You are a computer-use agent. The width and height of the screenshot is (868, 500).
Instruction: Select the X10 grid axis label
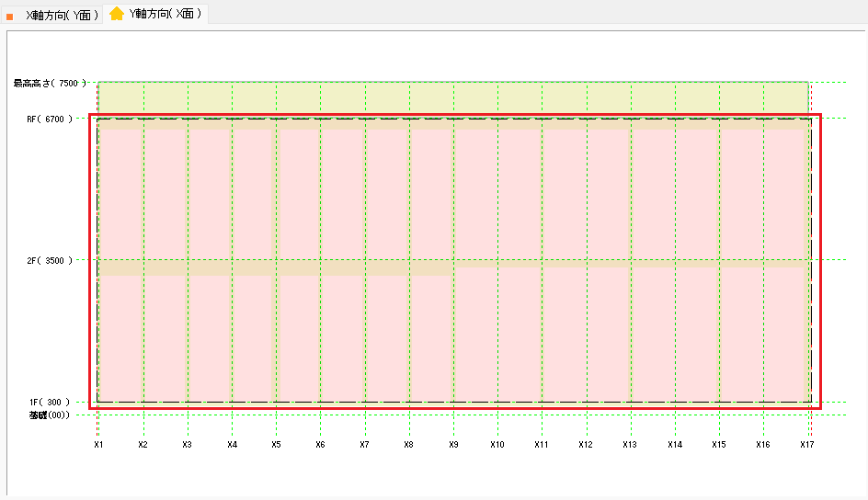[497, 445]
